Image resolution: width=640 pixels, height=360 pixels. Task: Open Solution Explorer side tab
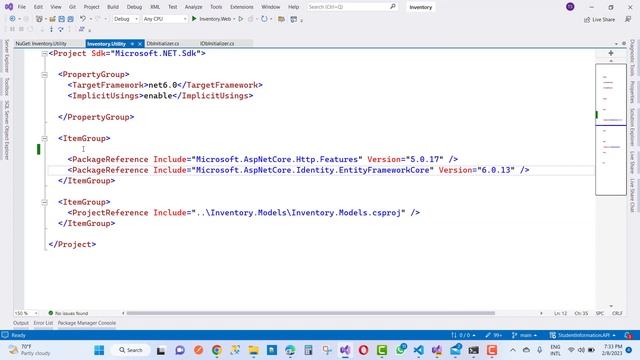point(632,127)
